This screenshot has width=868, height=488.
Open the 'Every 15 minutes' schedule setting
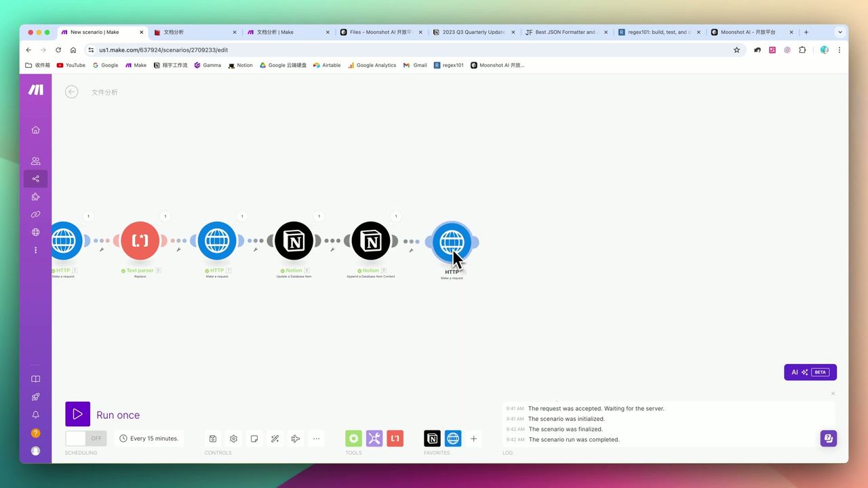[149, 439]
